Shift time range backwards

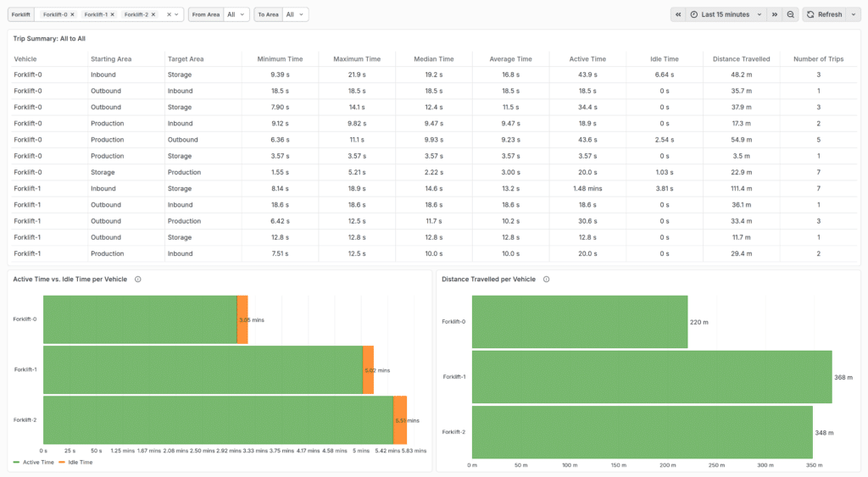click(678, 14)
